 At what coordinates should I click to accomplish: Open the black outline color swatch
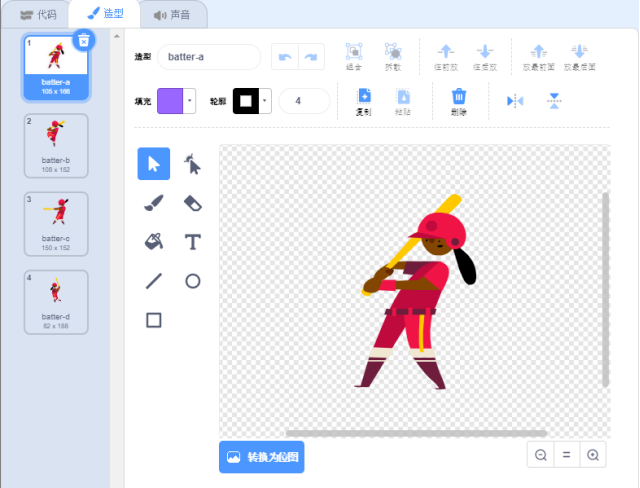(x=246, y=101)
